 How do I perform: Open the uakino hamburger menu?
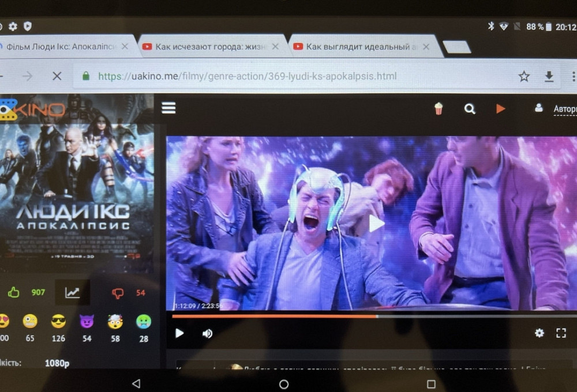[x=168, y=108]
